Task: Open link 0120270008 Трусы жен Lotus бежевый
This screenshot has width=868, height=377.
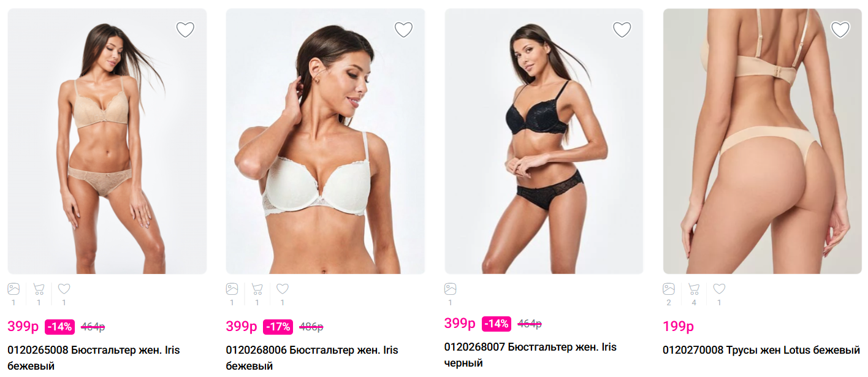Action: click(761, 350)
